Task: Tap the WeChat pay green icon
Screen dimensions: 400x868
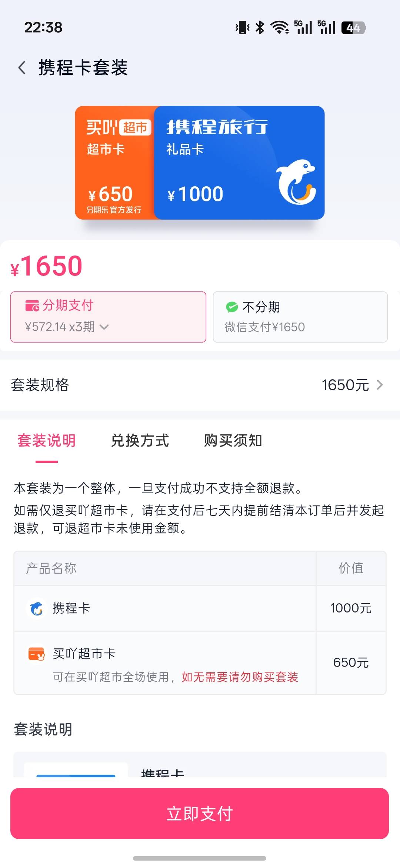Action: [x=232, y=307]
